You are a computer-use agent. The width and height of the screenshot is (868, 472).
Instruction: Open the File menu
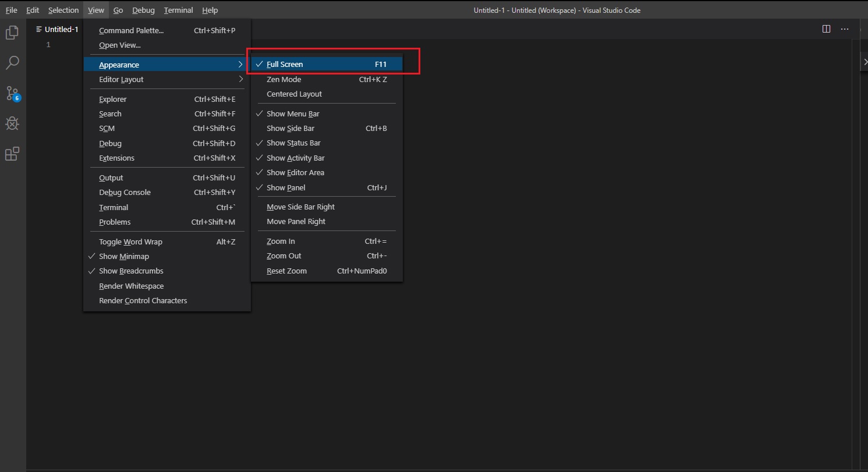(11, 10)
